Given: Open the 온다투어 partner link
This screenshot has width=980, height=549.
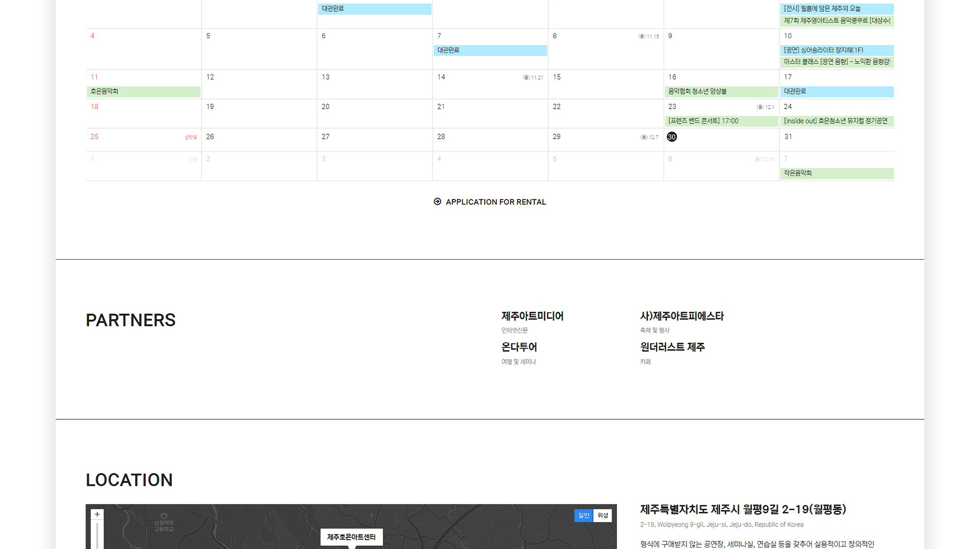Looking at the screenshot, I should pos(519,347).
